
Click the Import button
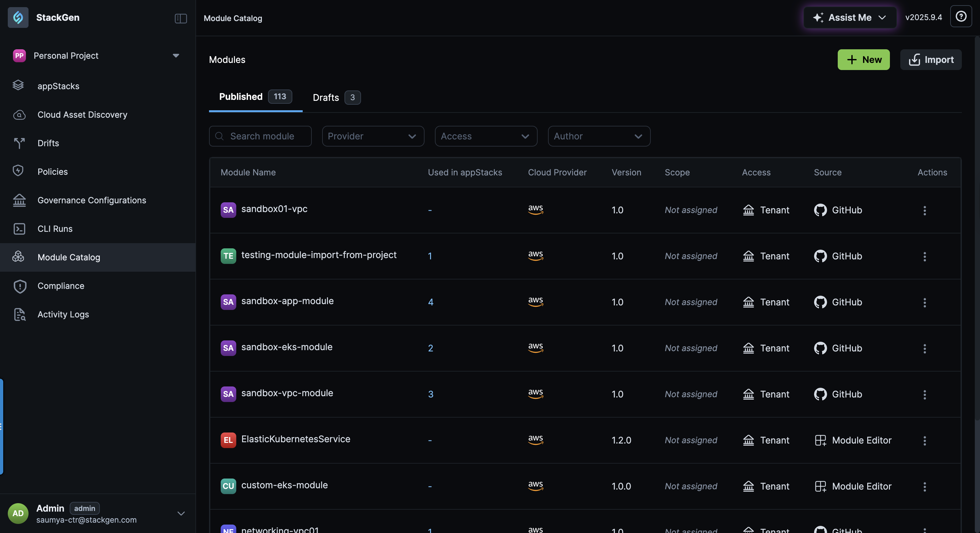pos(930,60)
